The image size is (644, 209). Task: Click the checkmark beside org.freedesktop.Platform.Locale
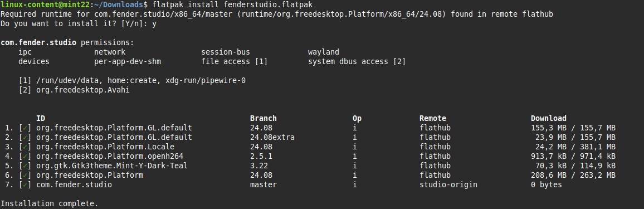(x=25, y=147)
